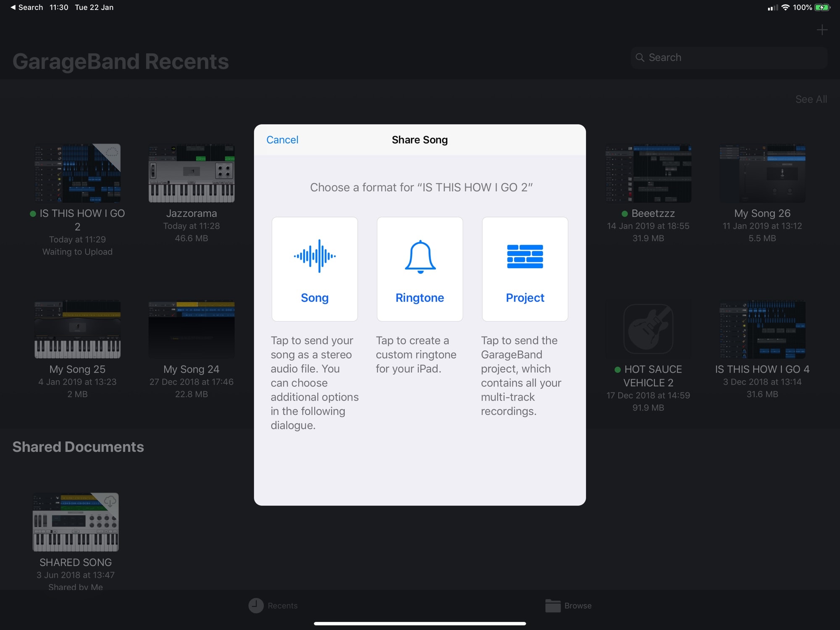Open the Jazzorama project thumbnail

191,173
